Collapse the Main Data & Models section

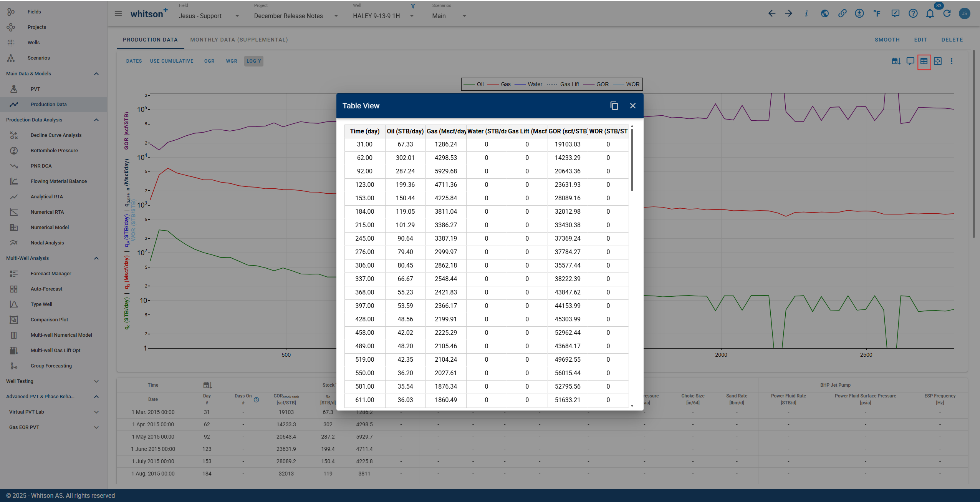96,73
